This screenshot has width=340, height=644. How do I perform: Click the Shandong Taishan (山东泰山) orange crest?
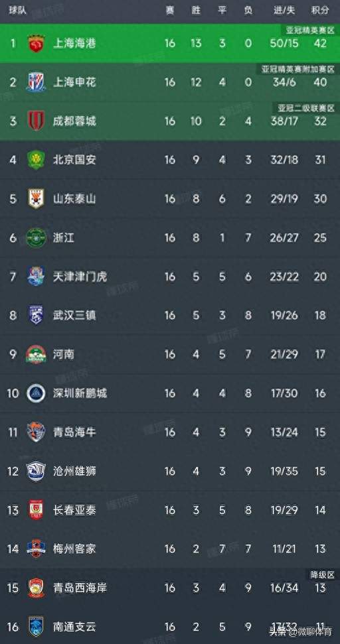click(36, 199)
